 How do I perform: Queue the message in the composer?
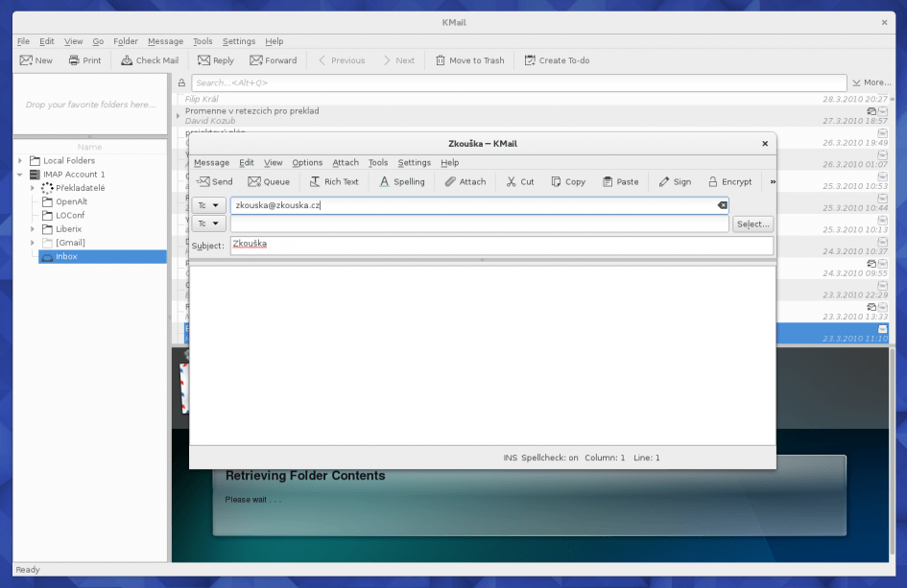(x=269, y=181)
